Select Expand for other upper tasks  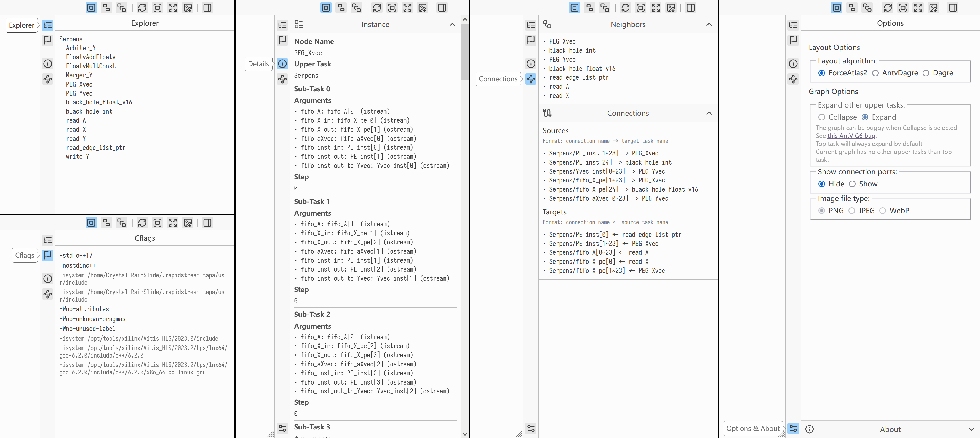tap(865, 117)
